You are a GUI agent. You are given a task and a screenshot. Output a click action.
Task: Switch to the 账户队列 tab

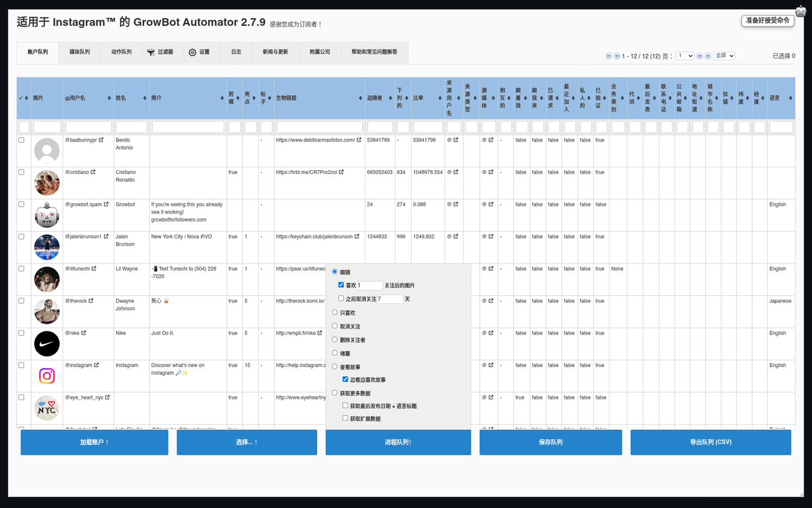tap(37, 52)
